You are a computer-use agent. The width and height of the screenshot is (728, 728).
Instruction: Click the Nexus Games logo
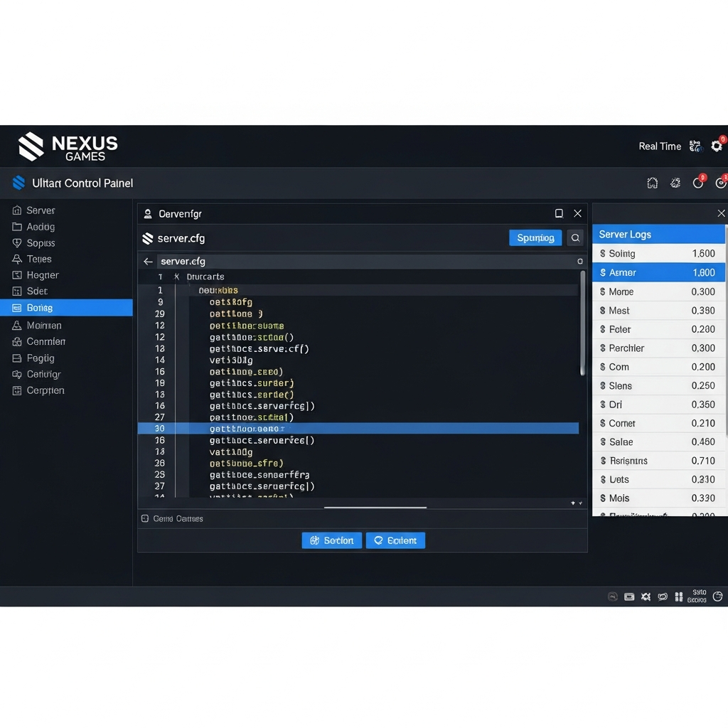click(68, 146)
